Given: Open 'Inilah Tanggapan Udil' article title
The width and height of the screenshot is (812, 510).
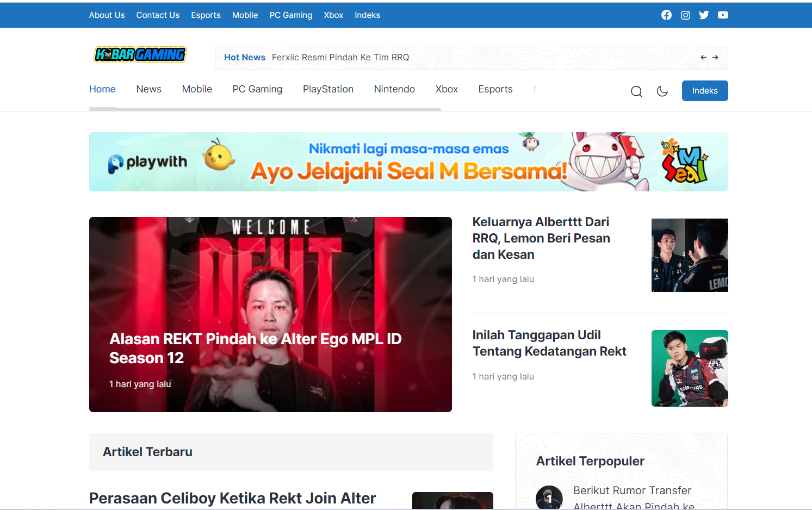Looking at the screenshot, I should point(549,343).
